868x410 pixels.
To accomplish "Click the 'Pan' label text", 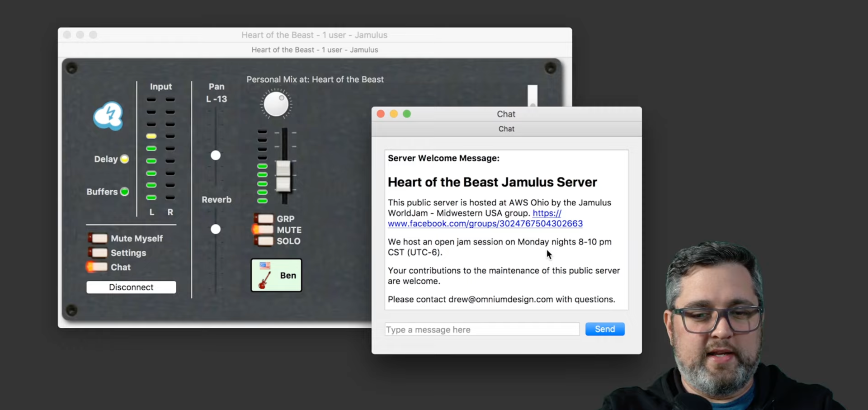I will [x=217, y=86].
